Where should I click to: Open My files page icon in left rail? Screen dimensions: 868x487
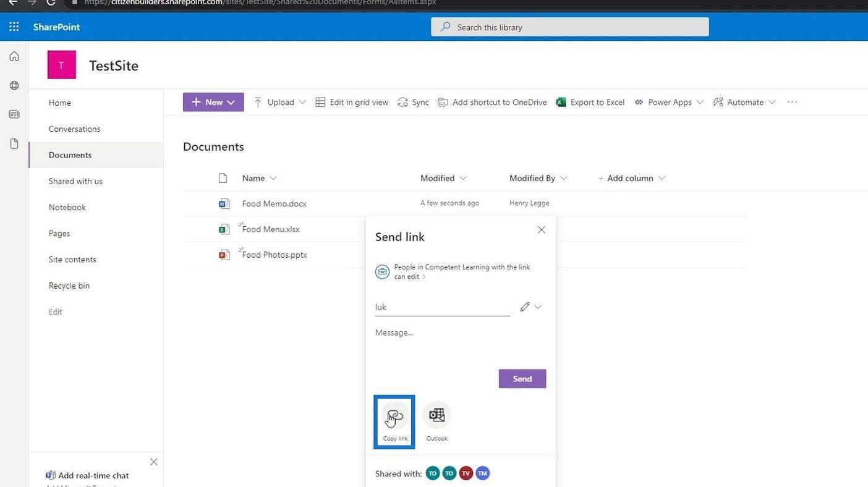click(14, 143)
